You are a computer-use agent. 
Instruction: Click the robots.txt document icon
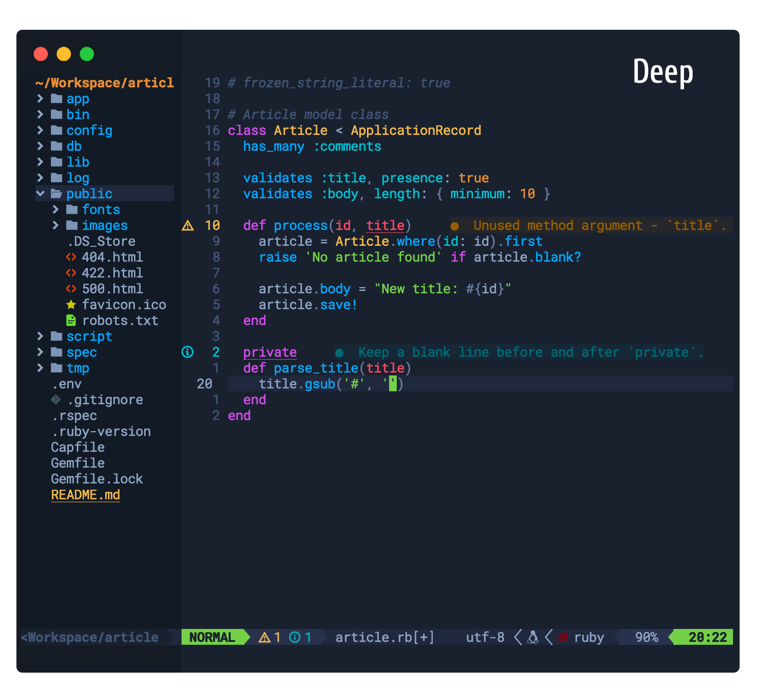click(71, 320)
